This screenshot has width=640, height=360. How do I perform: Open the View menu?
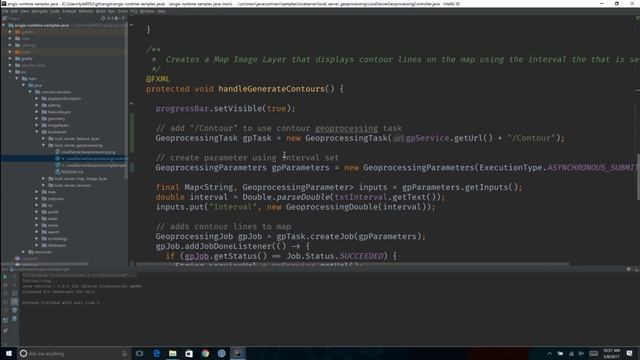point(24,11)
